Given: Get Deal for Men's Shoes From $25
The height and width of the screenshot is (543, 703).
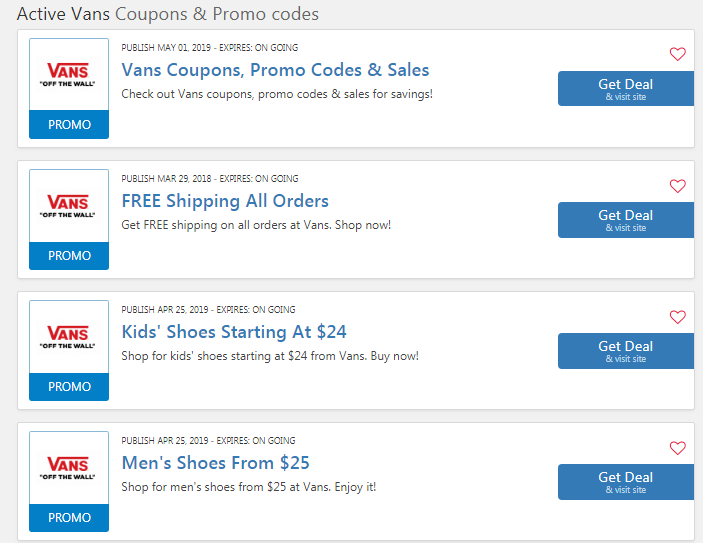Looking at the screenshot, I should [x=626, y=482].
